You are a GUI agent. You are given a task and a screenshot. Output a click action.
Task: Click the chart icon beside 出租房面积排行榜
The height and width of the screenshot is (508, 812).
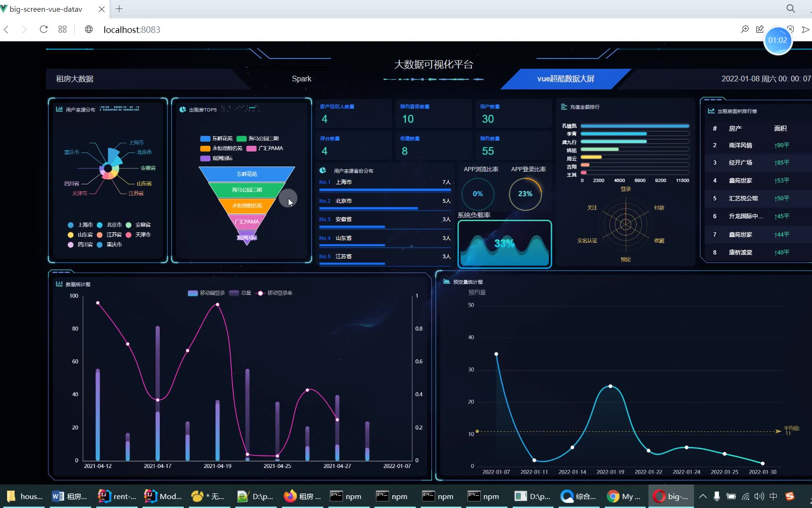pyautogui.click(x=711, y=111)
